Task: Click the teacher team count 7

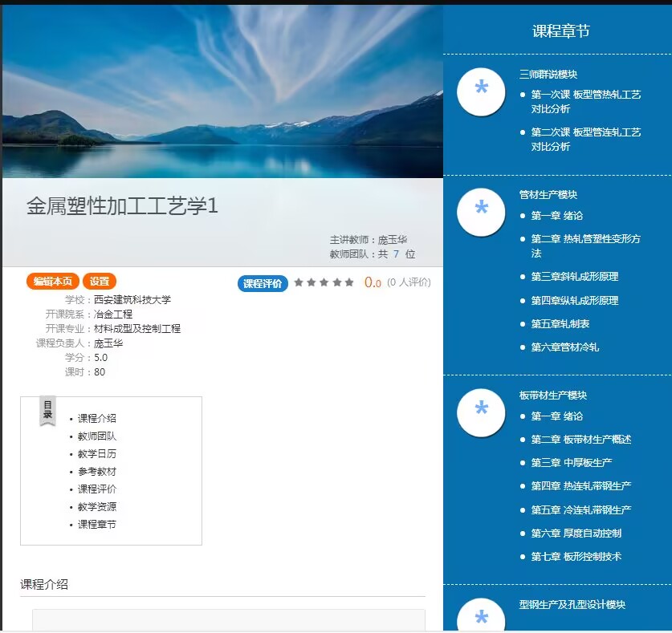Action: [396, 254]
